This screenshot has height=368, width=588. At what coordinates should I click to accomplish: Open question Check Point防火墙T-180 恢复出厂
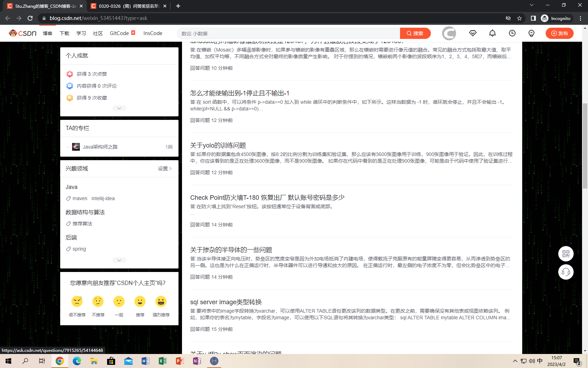pos(267,198)
